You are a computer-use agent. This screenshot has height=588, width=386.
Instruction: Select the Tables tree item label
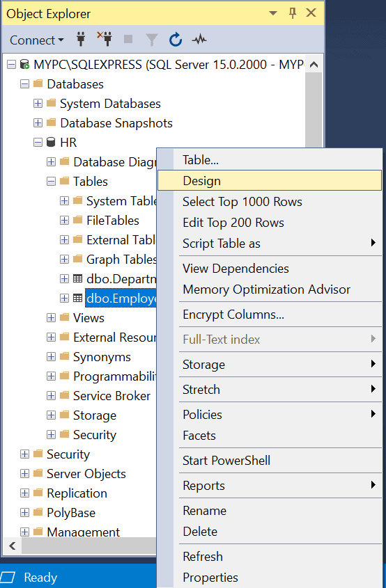point(91,182)
